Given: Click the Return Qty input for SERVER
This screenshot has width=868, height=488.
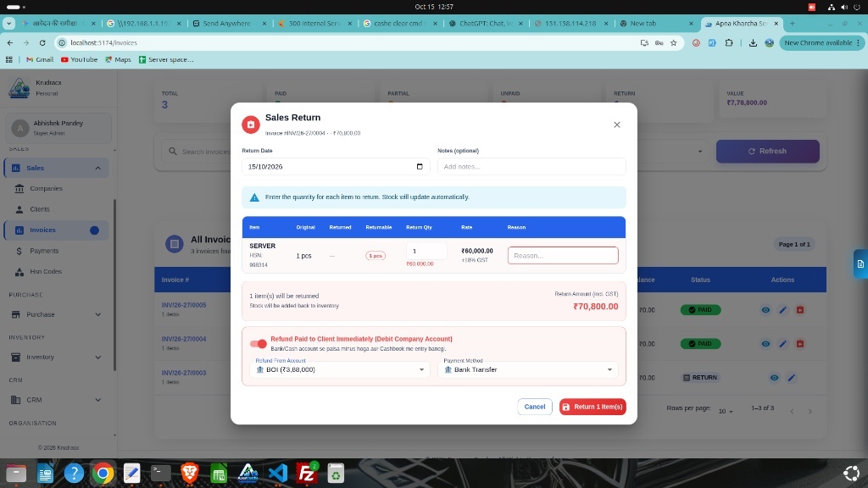Looking at the screenshot, I should coord(426,251).
